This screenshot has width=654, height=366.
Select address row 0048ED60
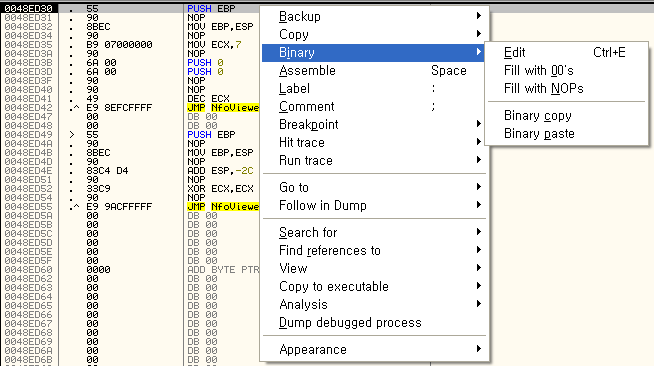point(28,270)
